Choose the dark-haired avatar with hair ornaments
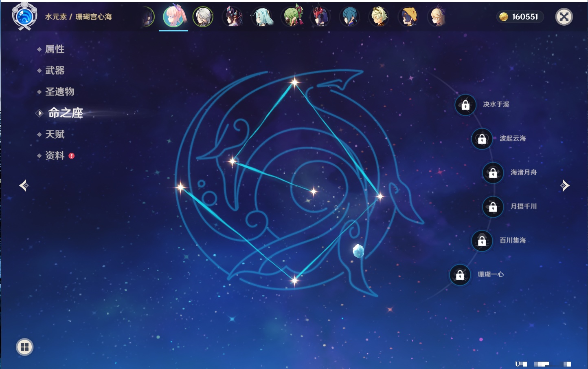 [x=233, y=17]
